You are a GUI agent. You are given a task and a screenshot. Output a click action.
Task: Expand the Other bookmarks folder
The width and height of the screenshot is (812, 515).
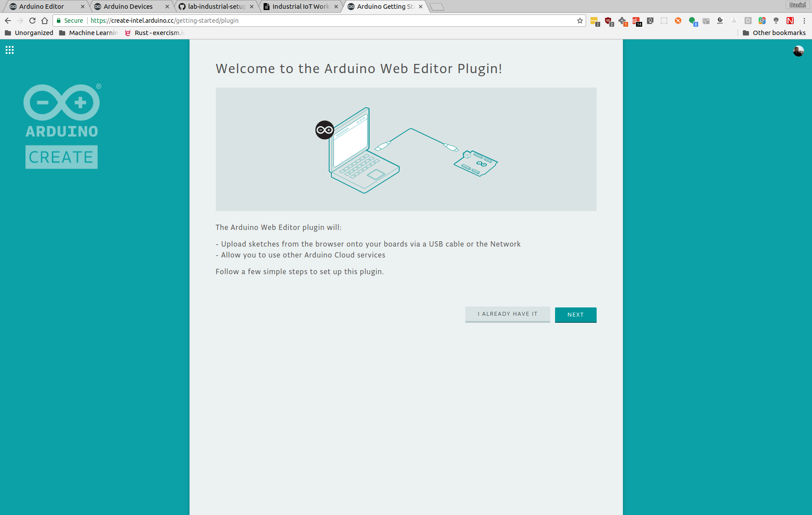coord(774,33)
